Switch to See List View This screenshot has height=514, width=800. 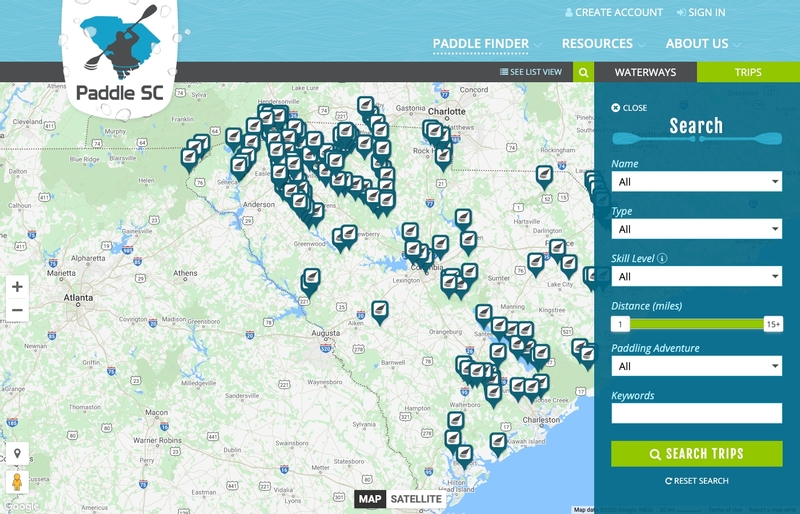click(x=531, y=72)
